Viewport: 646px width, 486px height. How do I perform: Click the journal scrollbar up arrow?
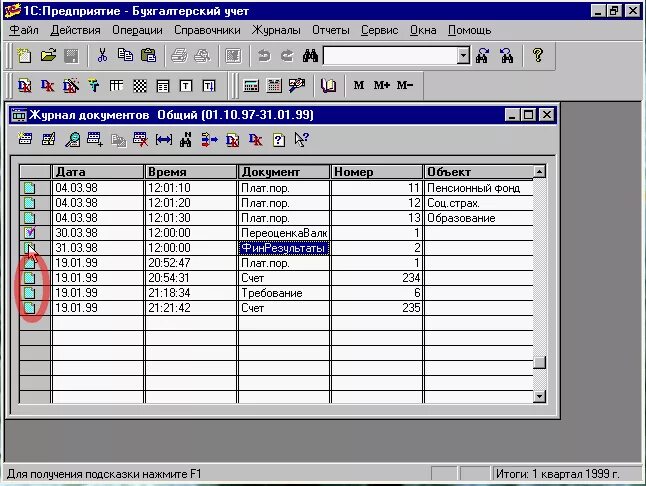tap(539, 171)
